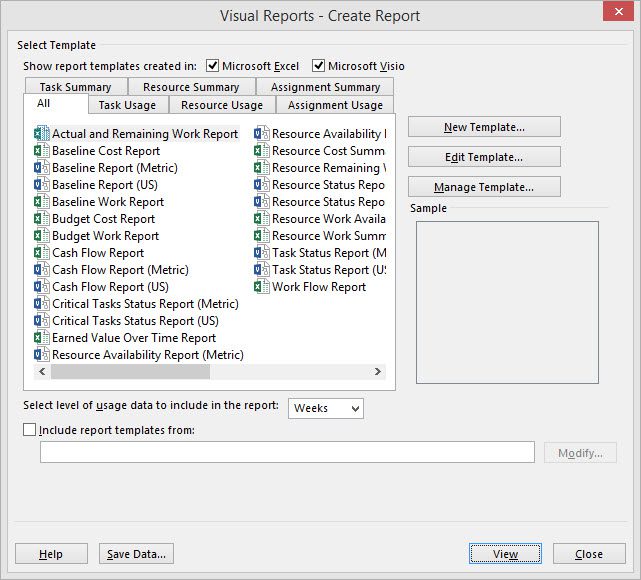The image size is (641, 580).
Task: Select the All tab
Action: coord(56,103)
